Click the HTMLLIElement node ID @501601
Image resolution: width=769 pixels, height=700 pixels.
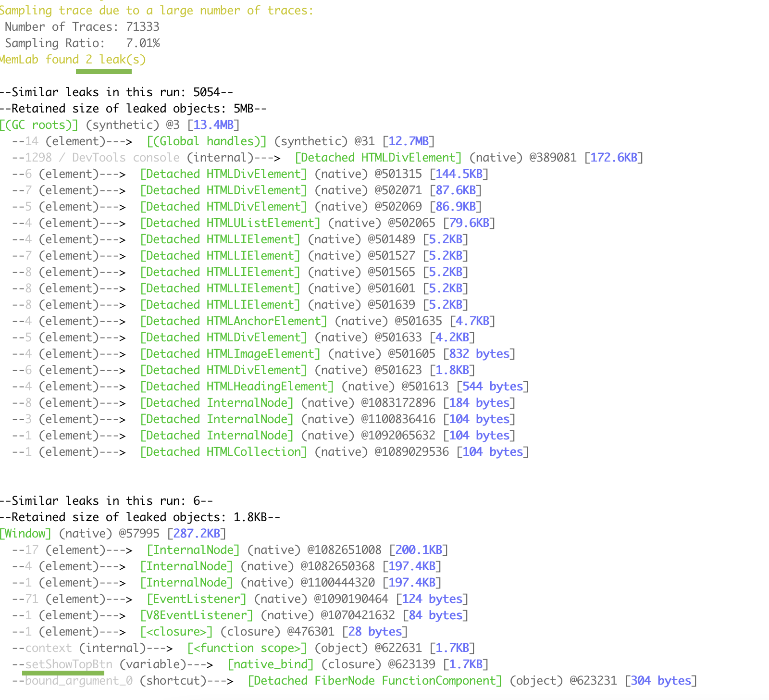tap(391, 288)
